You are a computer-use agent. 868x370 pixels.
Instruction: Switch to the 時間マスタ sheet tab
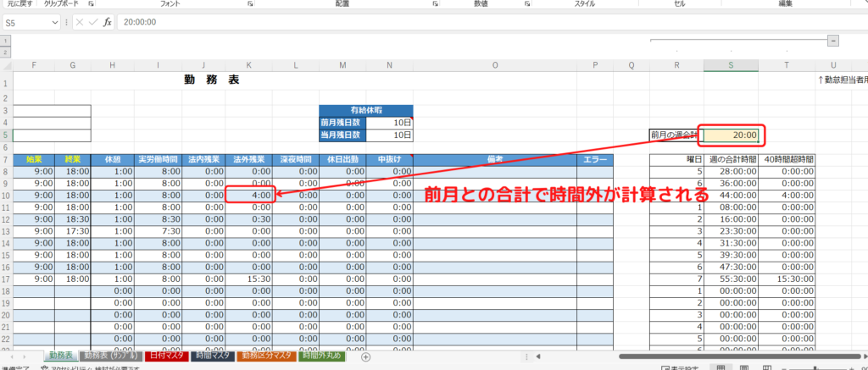213,356
